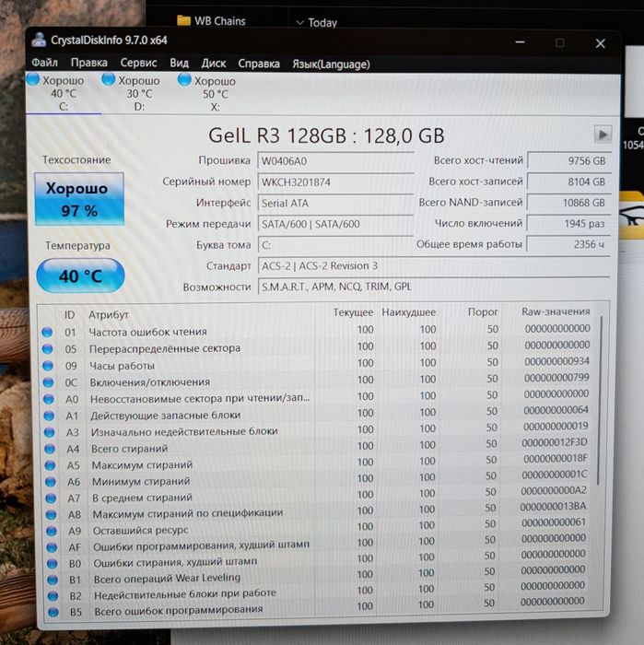Select the Оставшийся ресурс row
Screen dimensions: 644x645
pos(318,528)
